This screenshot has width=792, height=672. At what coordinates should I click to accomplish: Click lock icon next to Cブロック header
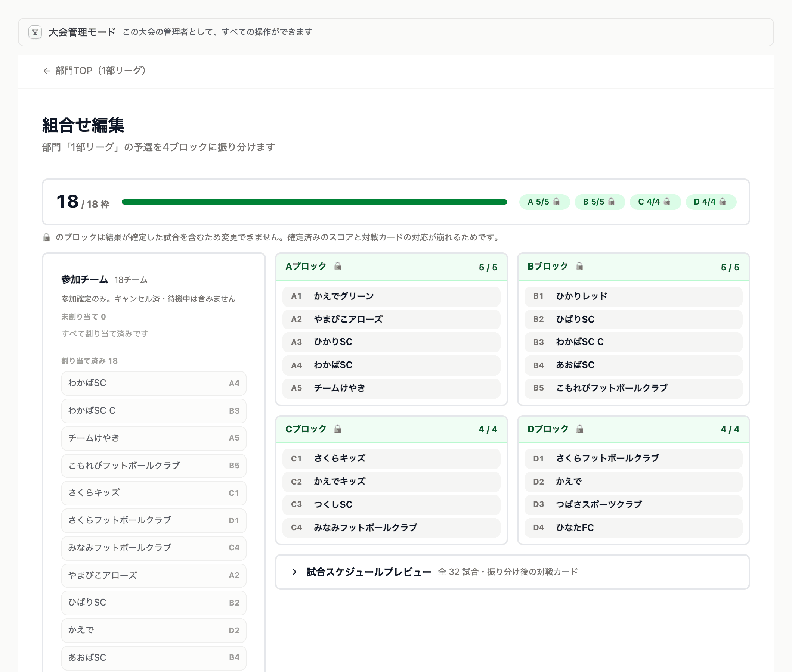(x=338, y=429)
